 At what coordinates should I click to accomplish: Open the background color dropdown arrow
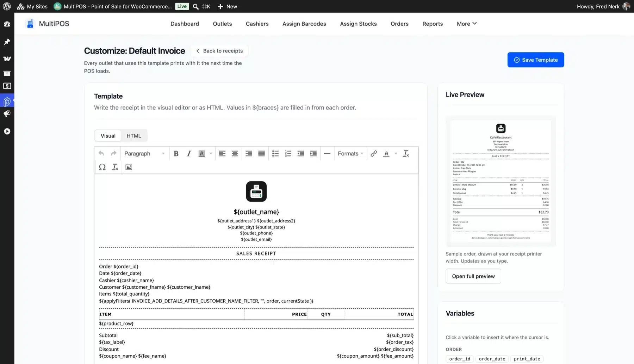[x=211, y=153]
